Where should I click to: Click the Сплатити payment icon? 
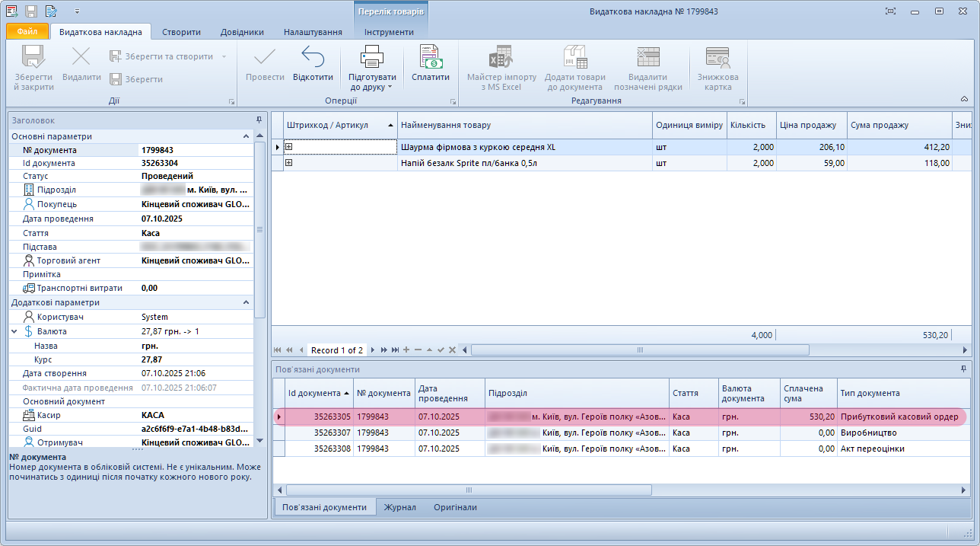click(431, 58)
